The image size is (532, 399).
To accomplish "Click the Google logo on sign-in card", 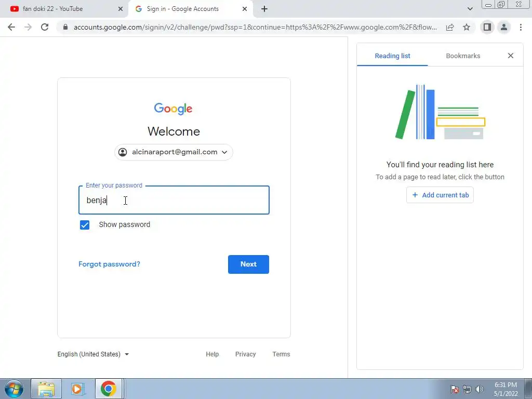I will point(174,109).
